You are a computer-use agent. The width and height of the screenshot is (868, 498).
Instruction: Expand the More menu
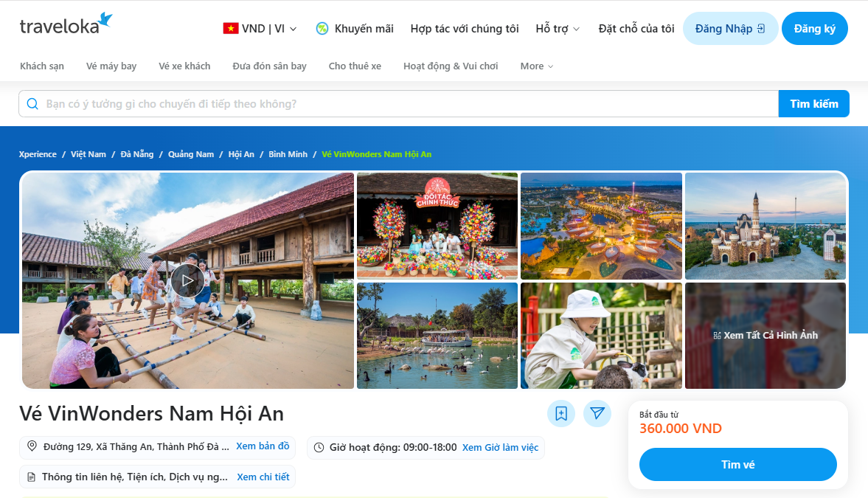click(536, 66)
